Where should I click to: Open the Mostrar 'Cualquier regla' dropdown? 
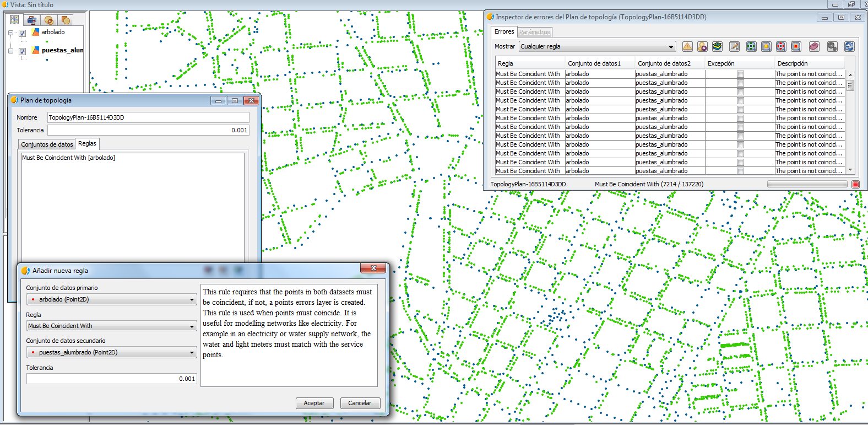(x=597, y=47)
